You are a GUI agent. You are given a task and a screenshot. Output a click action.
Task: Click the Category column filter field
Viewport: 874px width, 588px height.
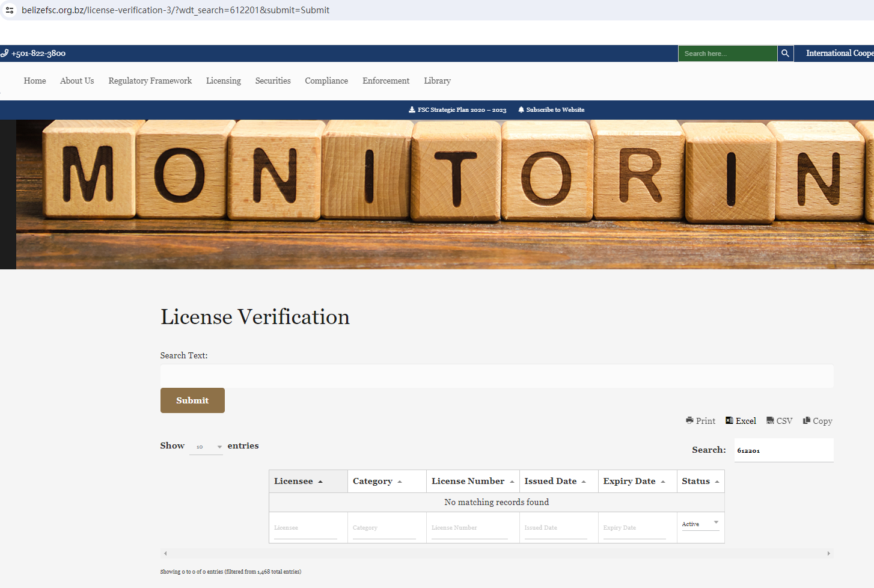(x=384, y=528)
